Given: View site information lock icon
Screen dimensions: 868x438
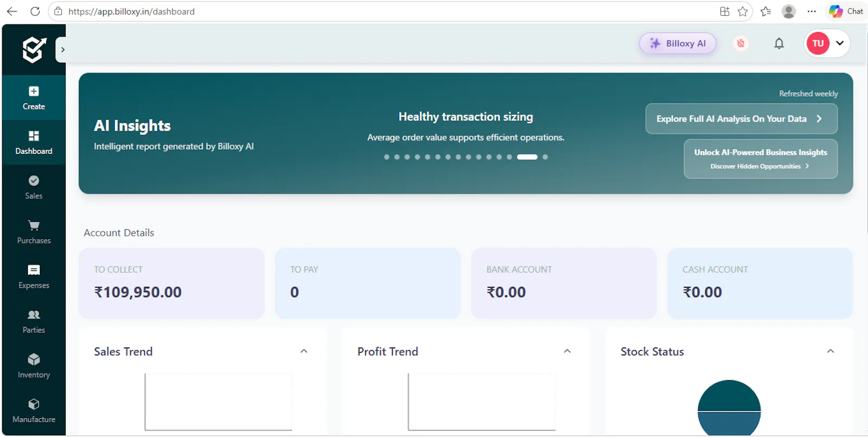Looking at the screenshot, I should (x=58, y=11).
